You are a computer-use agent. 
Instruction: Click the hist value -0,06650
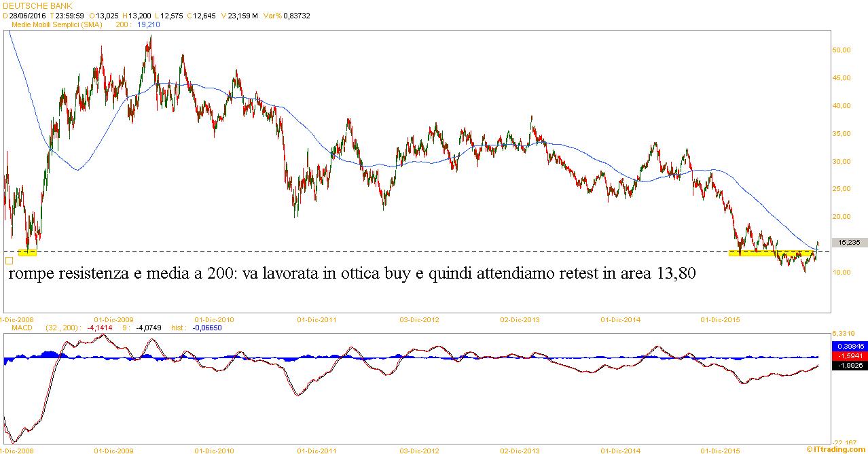point(207,328)
